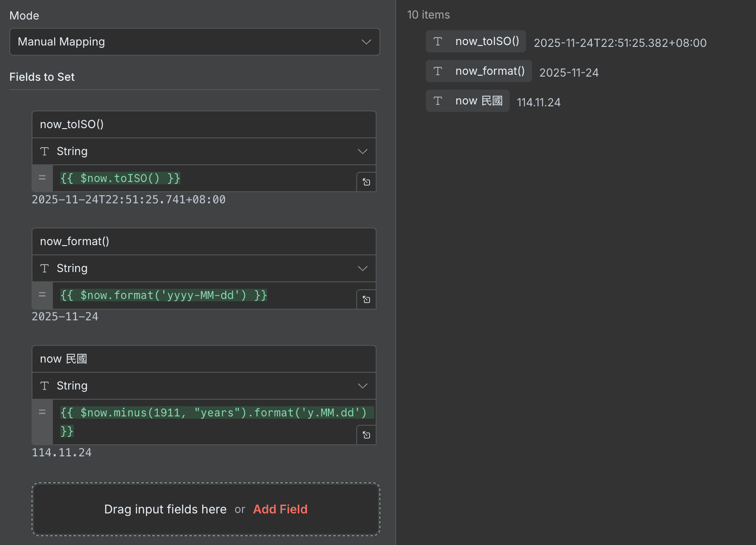Open expression editor for the $now.minus expression
756x545 pixels.
[366, 435]
